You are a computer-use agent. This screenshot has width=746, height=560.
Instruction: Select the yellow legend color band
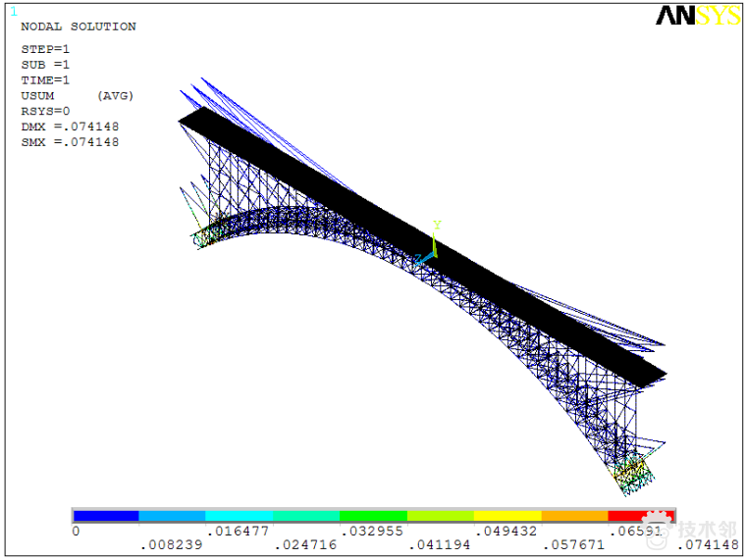pyautogui.click(x=506, y=515)
